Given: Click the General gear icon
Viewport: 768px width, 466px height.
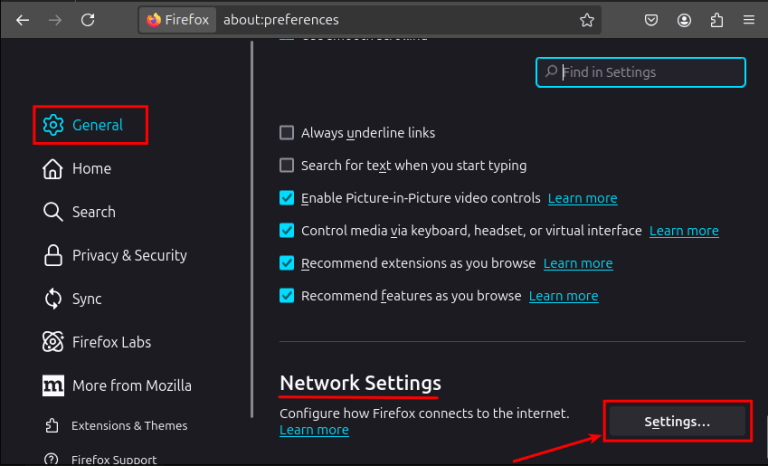Looking at the screenshot, I should pyautogui.click(x=53, y=125).
